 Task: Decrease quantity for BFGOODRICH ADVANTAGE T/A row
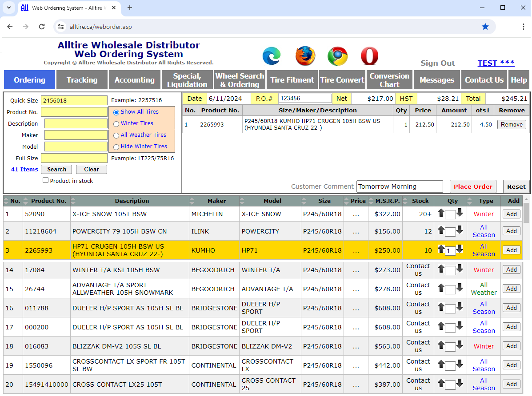pos(460,288)
